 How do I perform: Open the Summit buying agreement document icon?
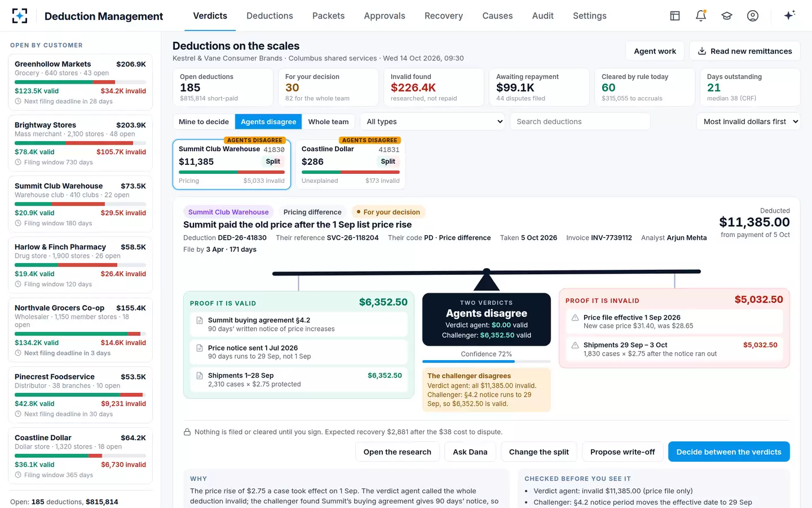point(200,321)
